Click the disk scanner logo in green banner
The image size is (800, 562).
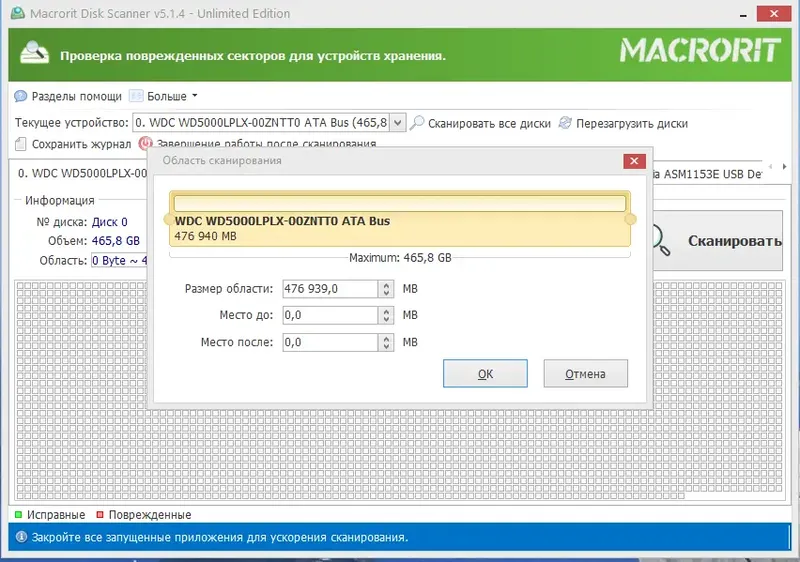click(x=34, y=53)
